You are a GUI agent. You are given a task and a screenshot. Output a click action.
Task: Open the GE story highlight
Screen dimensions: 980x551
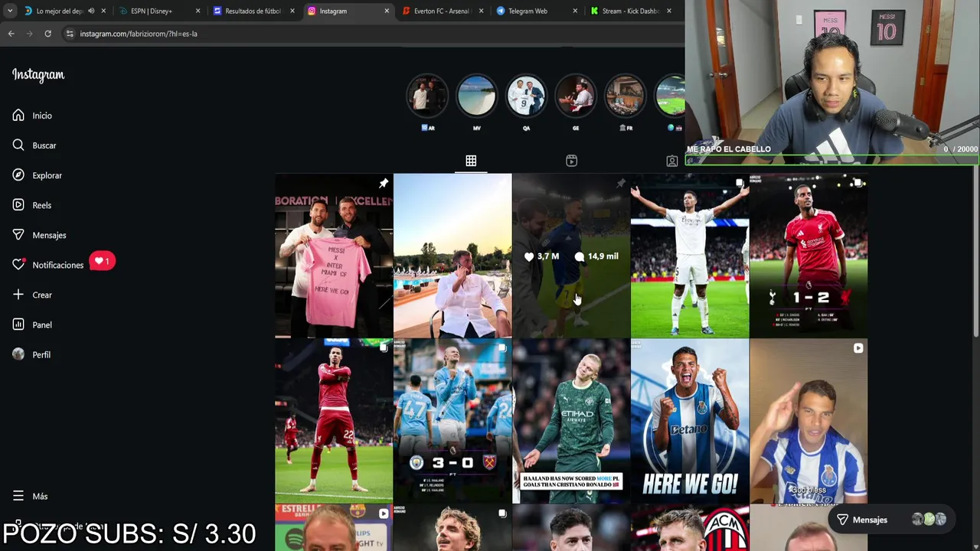click(x=576, y=96)
